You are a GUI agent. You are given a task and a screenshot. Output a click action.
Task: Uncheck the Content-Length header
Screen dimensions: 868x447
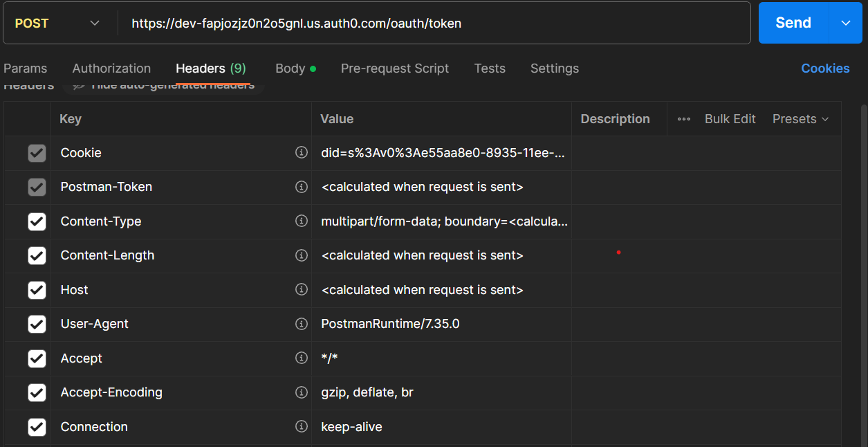pos(37,255)
